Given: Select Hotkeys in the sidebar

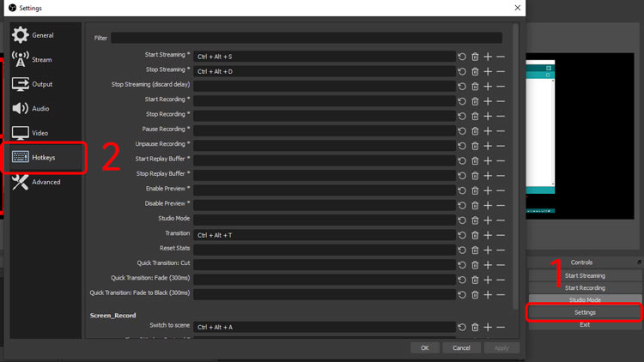Looking at the screenshot, I should point(43,158).
